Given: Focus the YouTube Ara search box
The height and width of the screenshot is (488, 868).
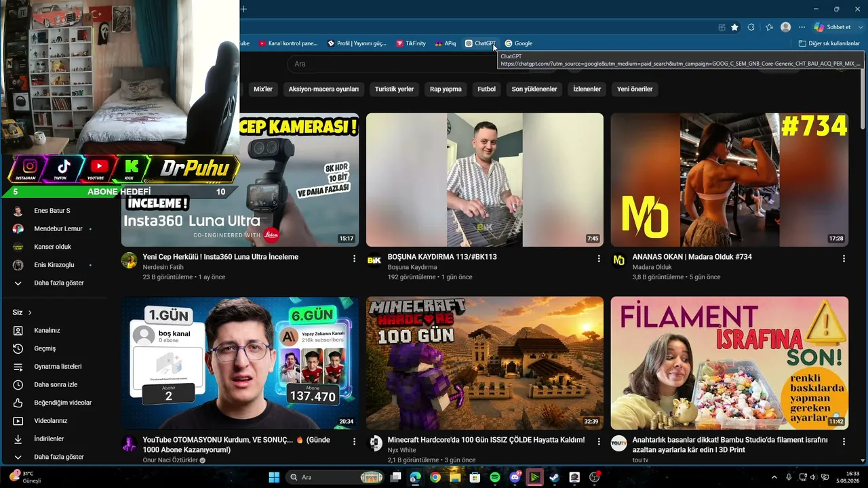Looking at the screenshot, I should pos(393,64).
